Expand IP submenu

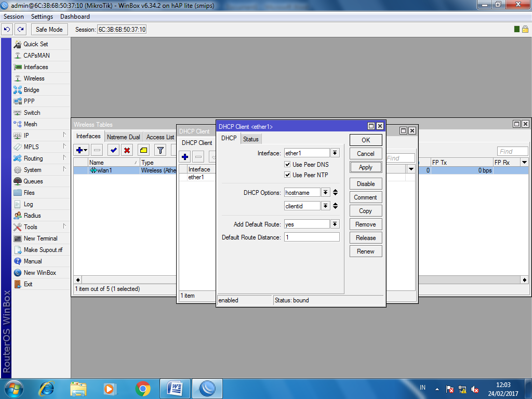[x=64, y=135]
